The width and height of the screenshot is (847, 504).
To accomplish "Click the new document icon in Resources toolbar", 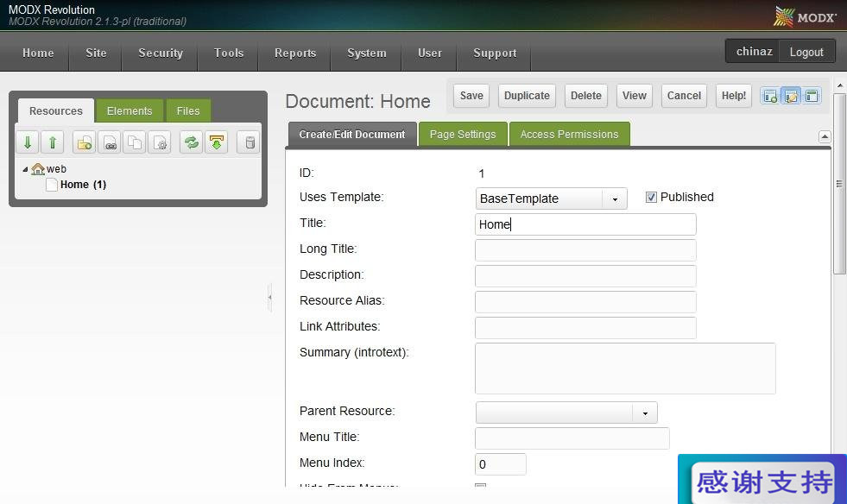I will [85, 142].
